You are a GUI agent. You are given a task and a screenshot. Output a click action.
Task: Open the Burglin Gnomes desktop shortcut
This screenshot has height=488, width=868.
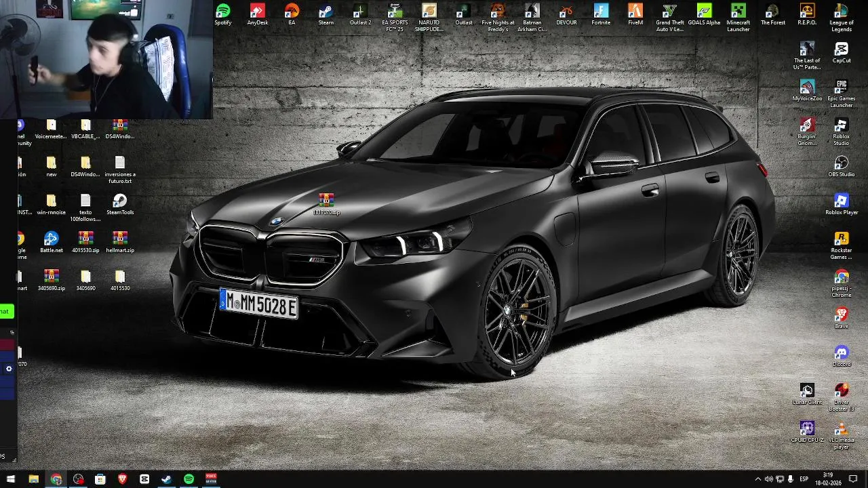click(807, 131)
